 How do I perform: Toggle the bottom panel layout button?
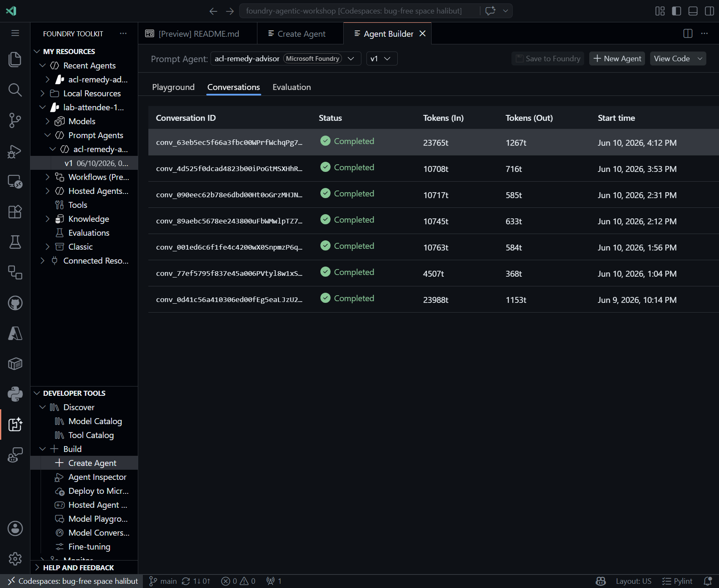[693, 11]
